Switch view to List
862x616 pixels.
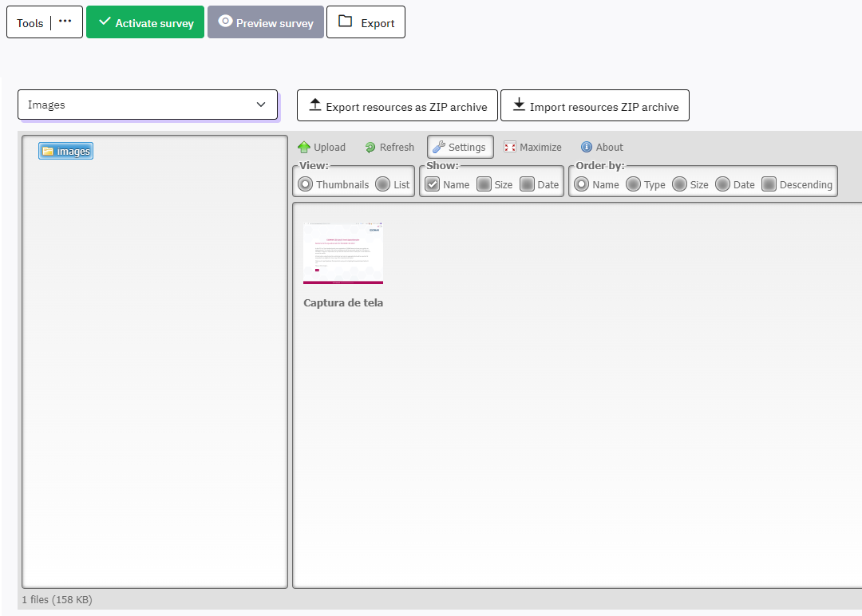383,184
